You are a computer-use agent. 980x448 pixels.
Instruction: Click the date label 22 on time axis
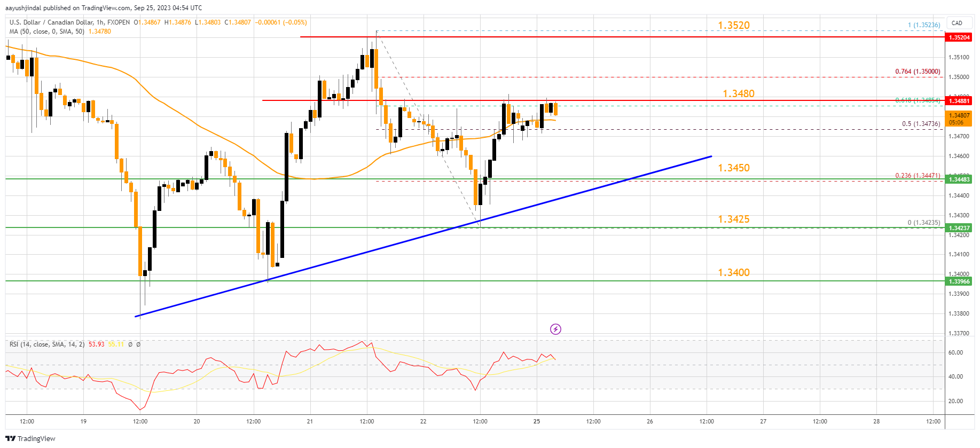(x=424, y=421)
